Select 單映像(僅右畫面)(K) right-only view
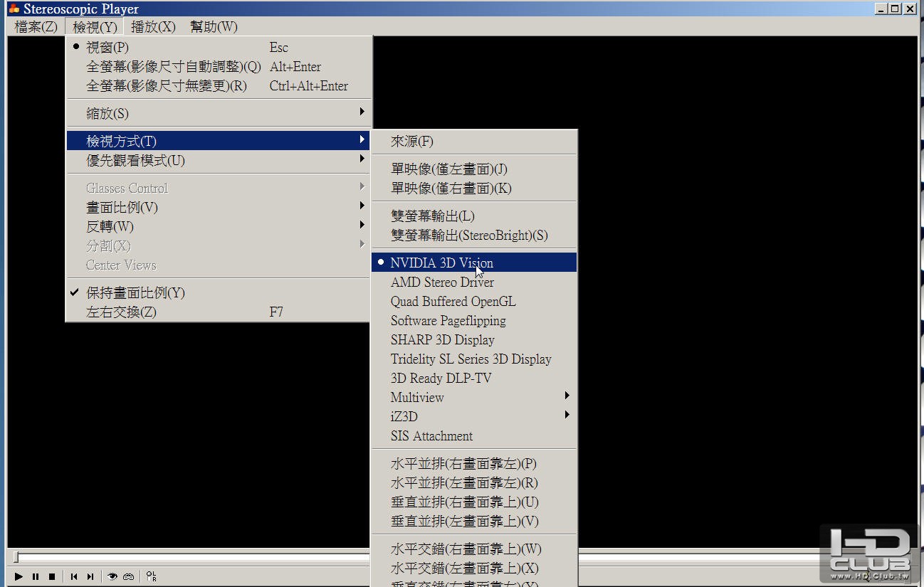The width and height of the screenshot is (924, 587). [x=474, y=188]
